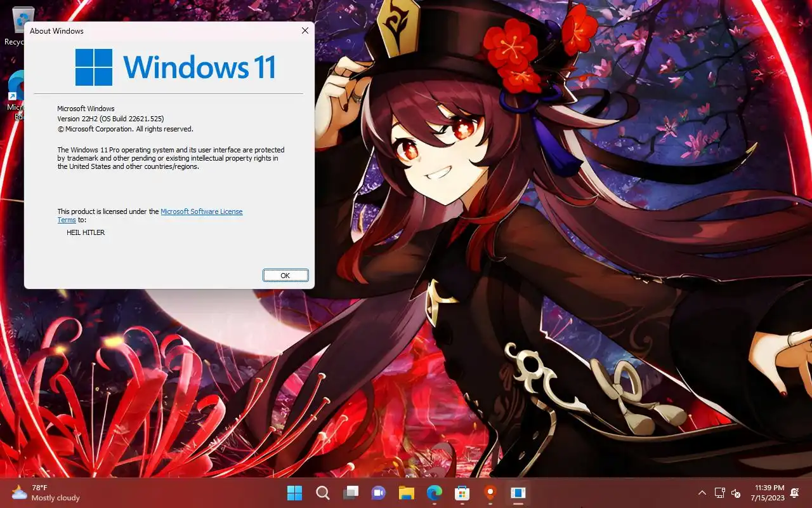Select the active About Windows taskbar icon
Screen dimensions: 812x508
coord(518,493)
